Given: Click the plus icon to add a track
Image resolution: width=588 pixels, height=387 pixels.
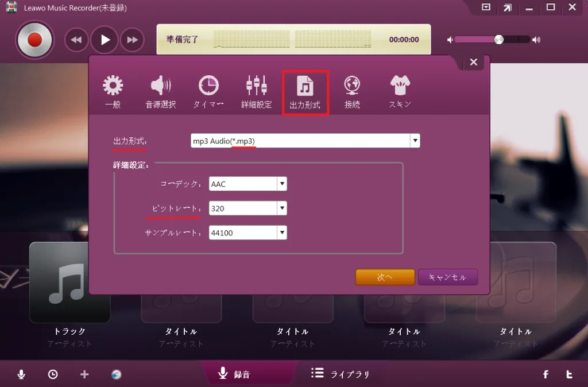Looking at the screenshot, I should tap(84, 374).
